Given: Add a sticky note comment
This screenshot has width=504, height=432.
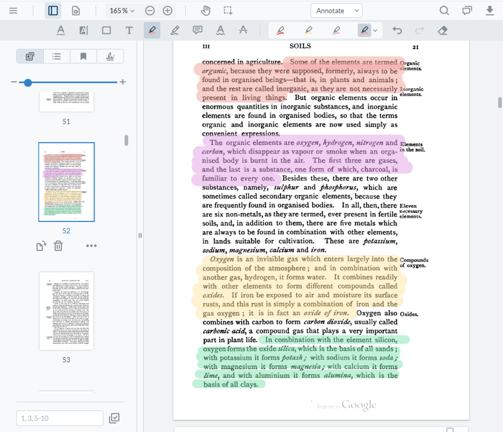Looking at the screenshot, I should click(x=198, y=29).
